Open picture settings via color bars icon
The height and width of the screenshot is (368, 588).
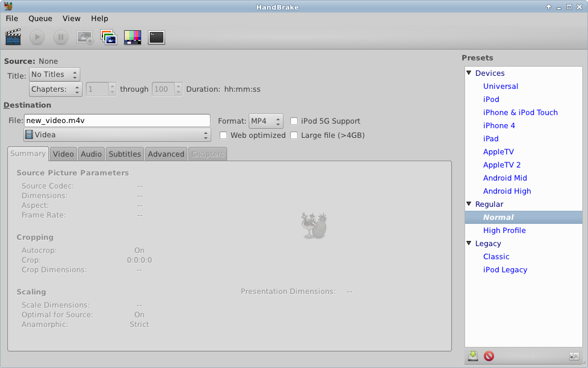coord(133,37)
